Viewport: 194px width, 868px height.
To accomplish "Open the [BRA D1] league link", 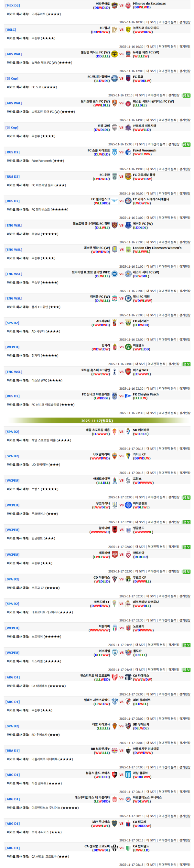I will (13, 751).
